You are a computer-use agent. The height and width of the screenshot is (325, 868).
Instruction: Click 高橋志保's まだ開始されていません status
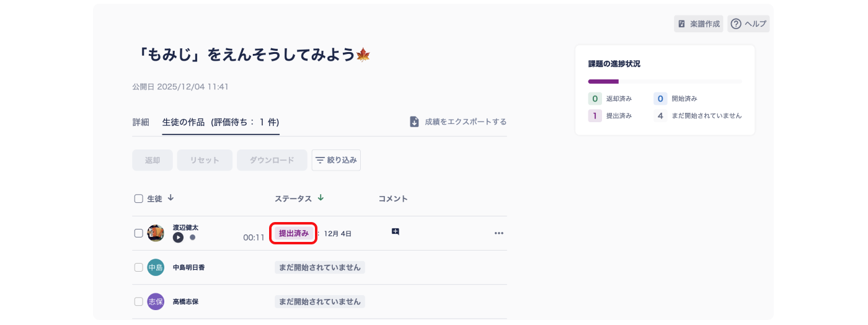[320, 301]
